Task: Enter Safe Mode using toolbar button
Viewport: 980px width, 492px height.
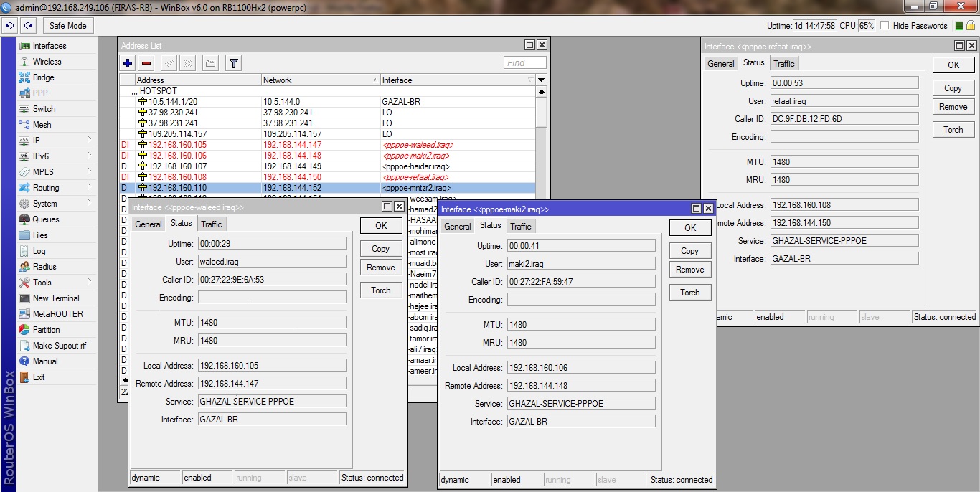Action: coord(67,24)
